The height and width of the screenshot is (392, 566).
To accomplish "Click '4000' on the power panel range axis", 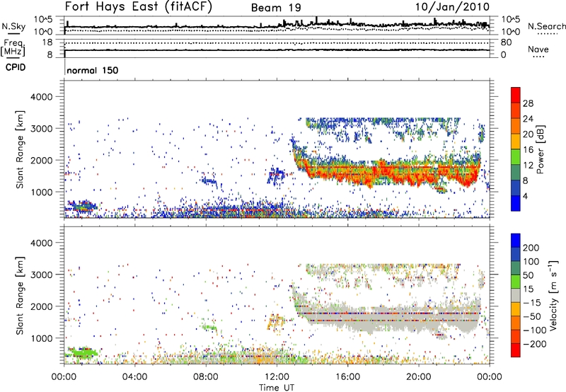I will (41, 97).
